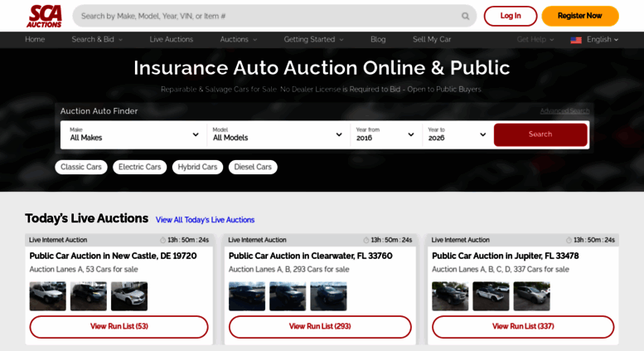Click the SCA Auctions logo

pos(44,16)
